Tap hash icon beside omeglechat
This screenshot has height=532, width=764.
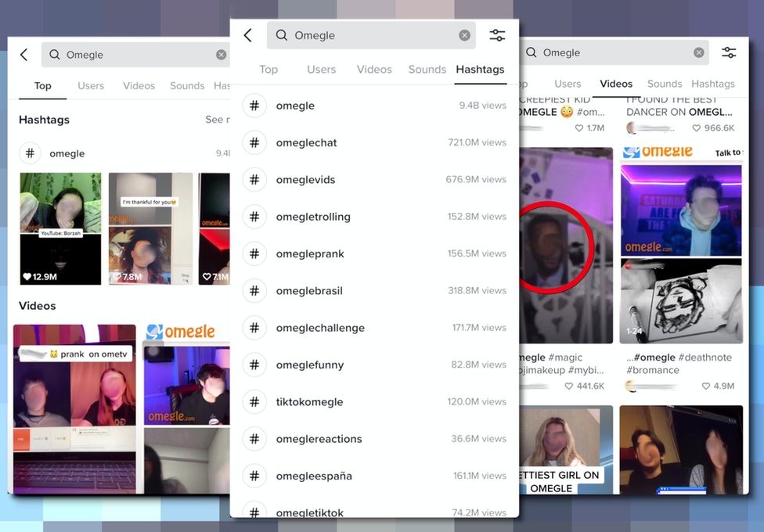(x=254, y=142)
